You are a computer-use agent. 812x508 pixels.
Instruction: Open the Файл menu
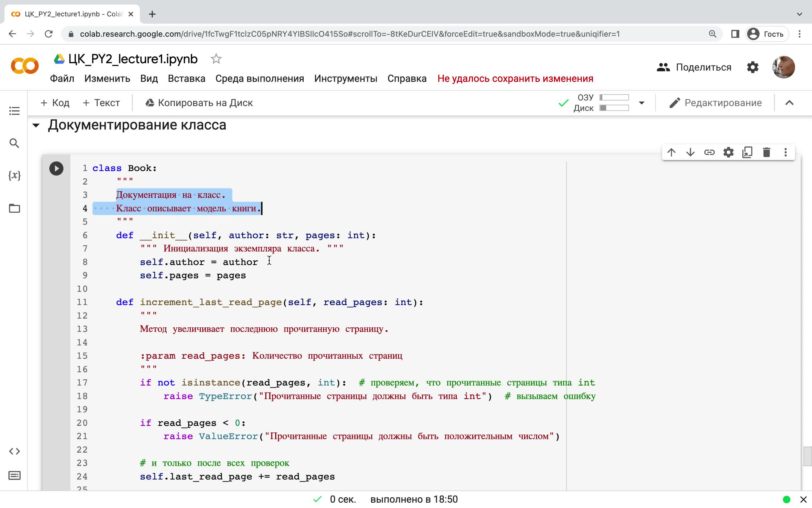tap(62, 79)
